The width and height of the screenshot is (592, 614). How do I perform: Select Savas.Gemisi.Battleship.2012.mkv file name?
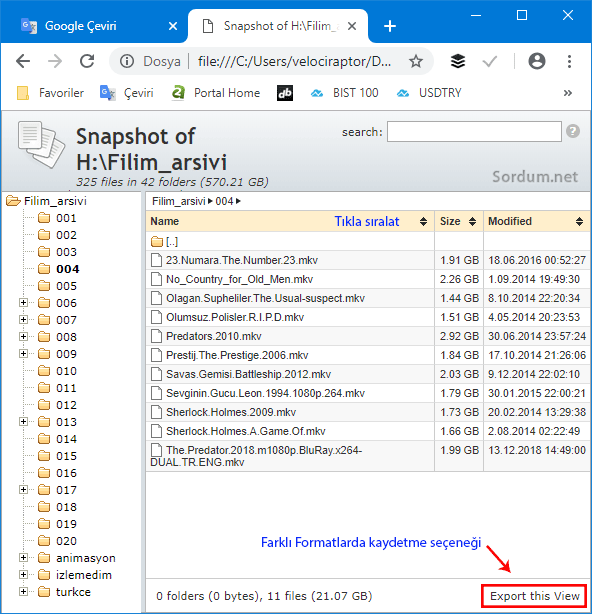(x=248, y=374)
